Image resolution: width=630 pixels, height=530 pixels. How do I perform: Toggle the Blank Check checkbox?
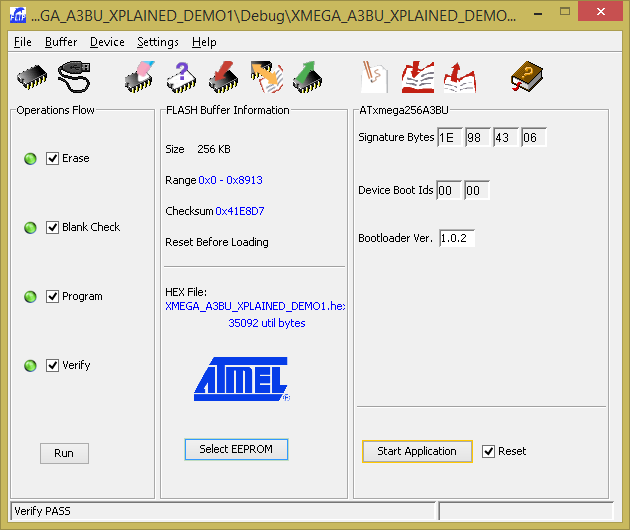pyautogui.click(x=53, y=227)
